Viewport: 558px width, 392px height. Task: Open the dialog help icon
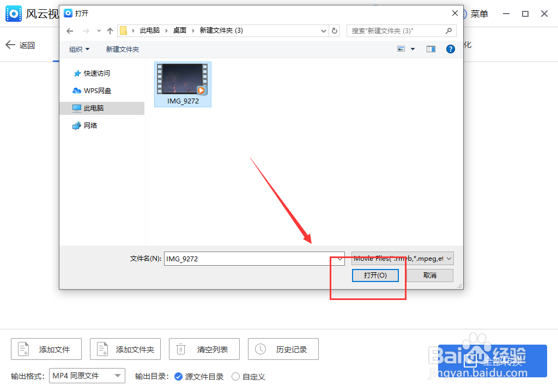pyautogui.click(x=451, y=49)
